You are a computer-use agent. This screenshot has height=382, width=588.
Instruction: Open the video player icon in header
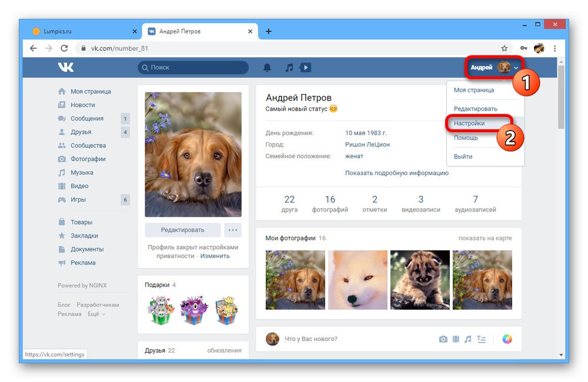coord(305,68)
